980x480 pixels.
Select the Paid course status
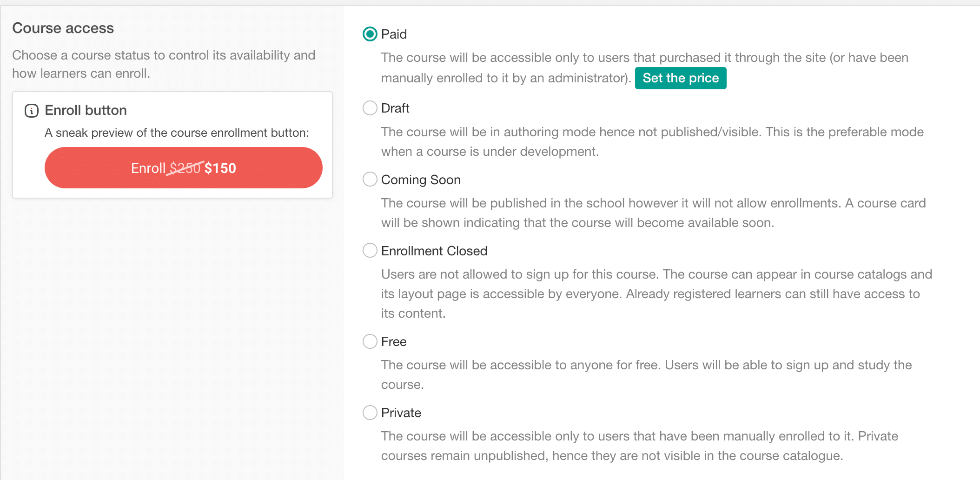click(x=370, y=34)
